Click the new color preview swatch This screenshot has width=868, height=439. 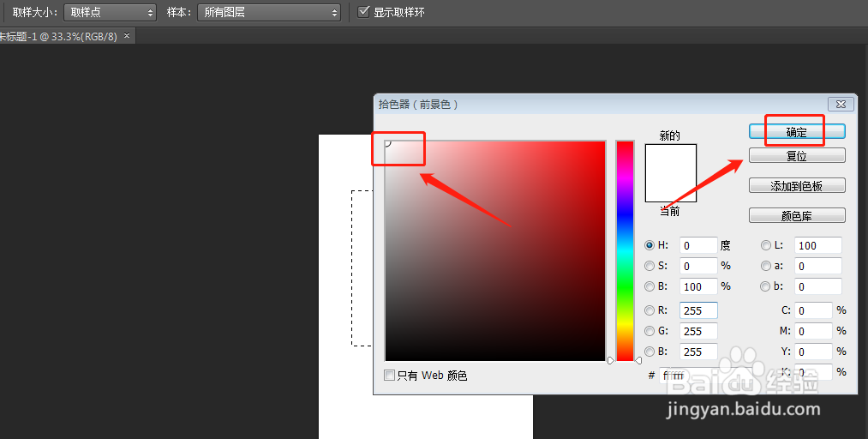(x=670, y=159)
